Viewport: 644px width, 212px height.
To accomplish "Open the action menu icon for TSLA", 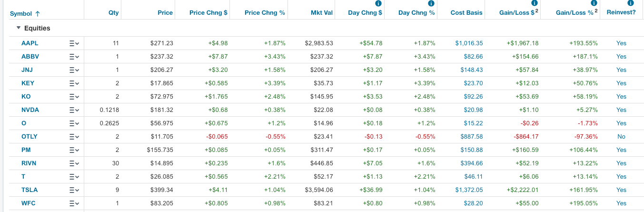I will [x=74, y=190].
